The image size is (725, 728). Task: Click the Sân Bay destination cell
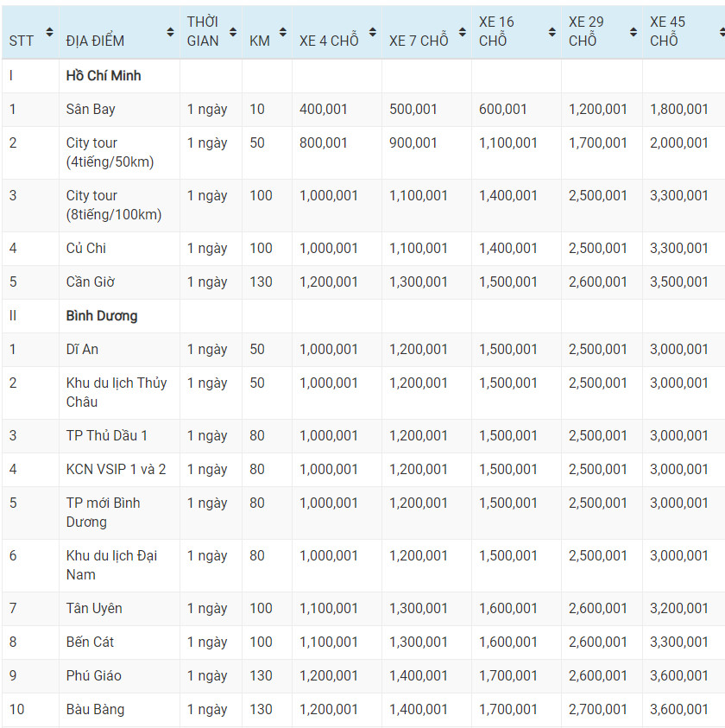pyautogui.click(x=91, y=110)
